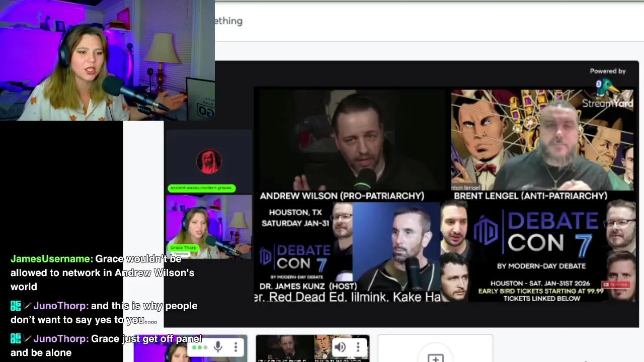Click the 'HOUSTON, TX SATURDAY JAN-31' text

(x=295, y=218)
